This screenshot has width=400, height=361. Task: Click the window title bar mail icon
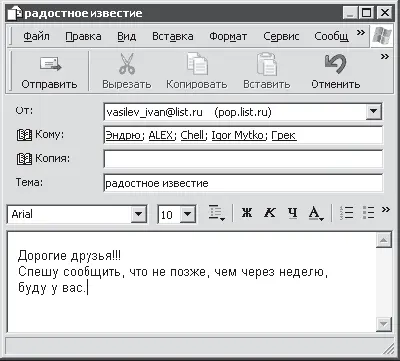click(x=15, y=13)
